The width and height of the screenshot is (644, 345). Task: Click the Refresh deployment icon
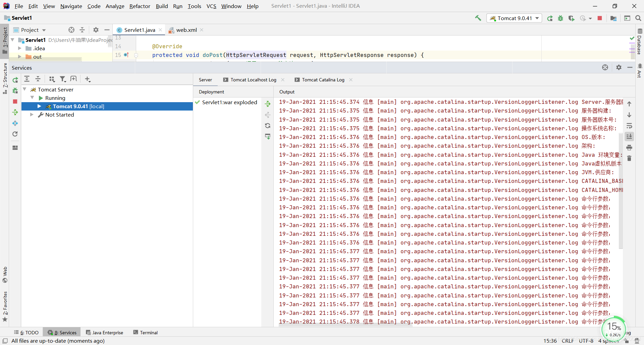[x=268, y=126]
